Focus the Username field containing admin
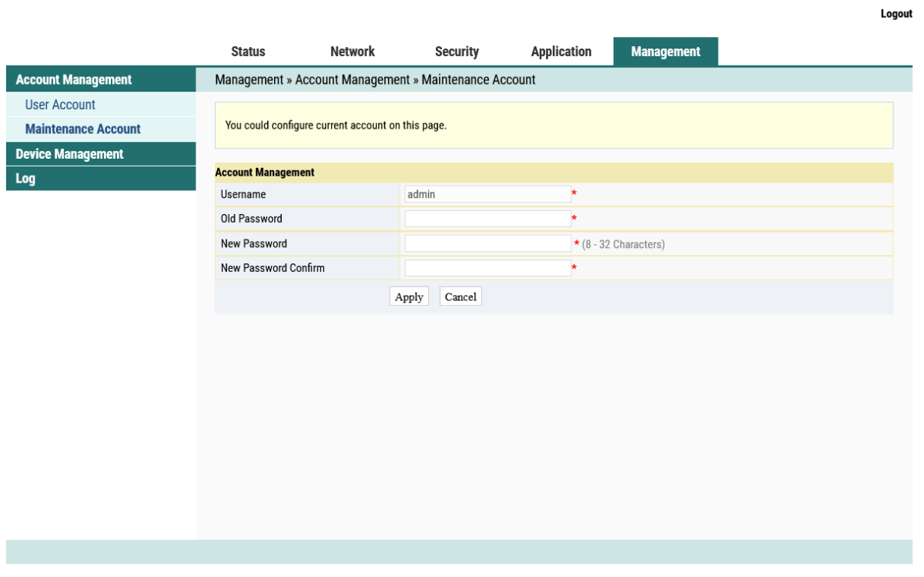The width and height of the screenshot is (924, 577). pos(487,194)
